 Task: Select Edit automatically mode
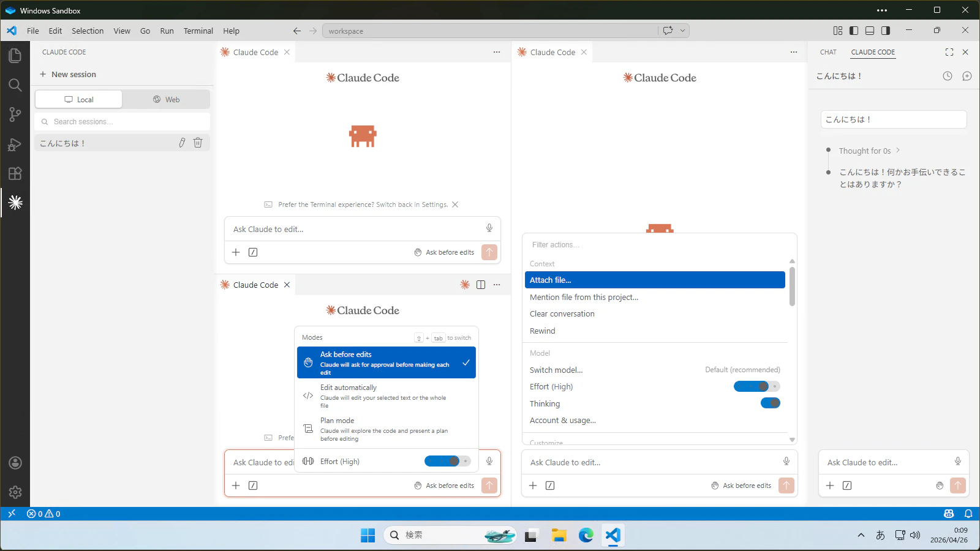point(386,395)
